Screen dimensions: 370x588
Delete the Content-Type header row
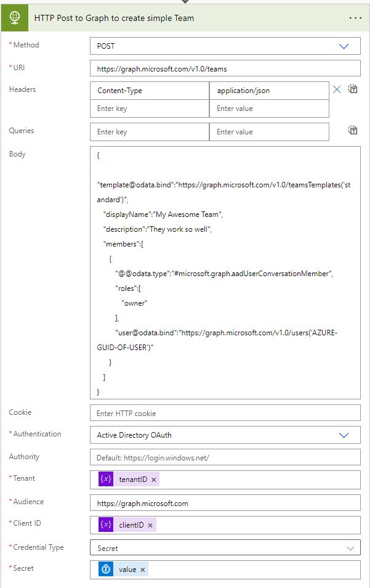point(337,90)
